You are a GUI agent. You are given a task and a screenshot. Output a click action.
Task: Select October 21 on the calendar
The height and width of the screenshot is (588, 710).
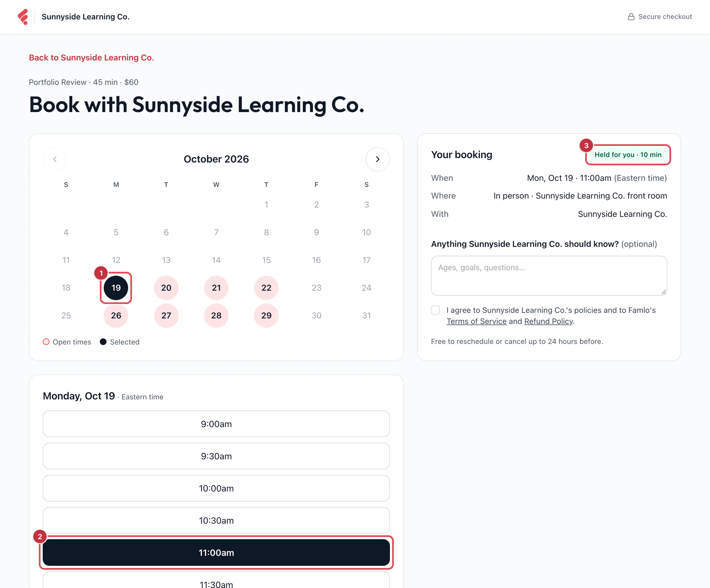216,288
